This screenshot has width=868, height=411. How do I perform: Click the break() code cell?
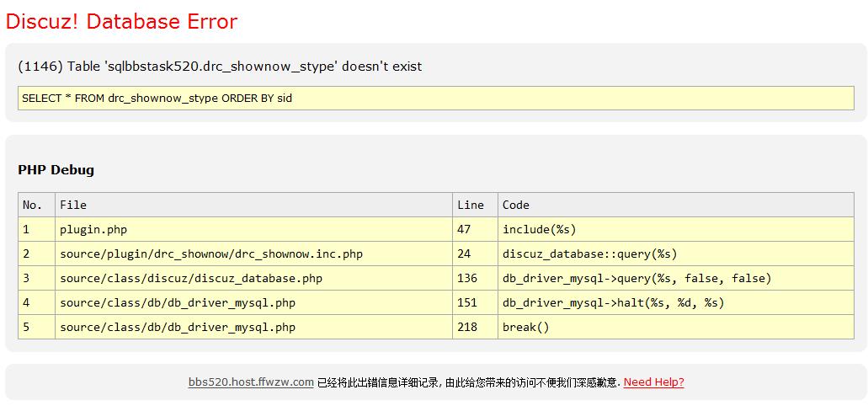(525, 327)
